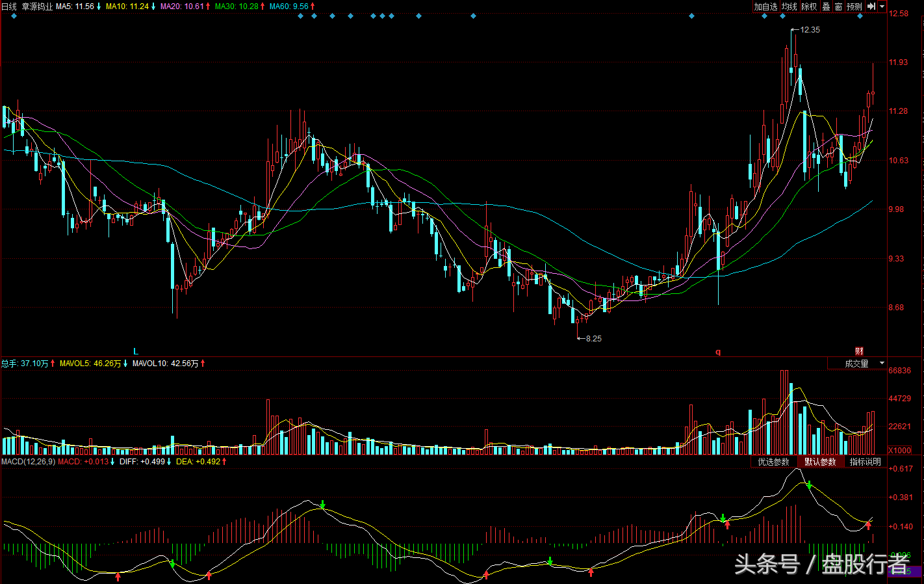Click the cyan L marker on the timeline
This screenshot has height=584, width=924.
(136, 352)
